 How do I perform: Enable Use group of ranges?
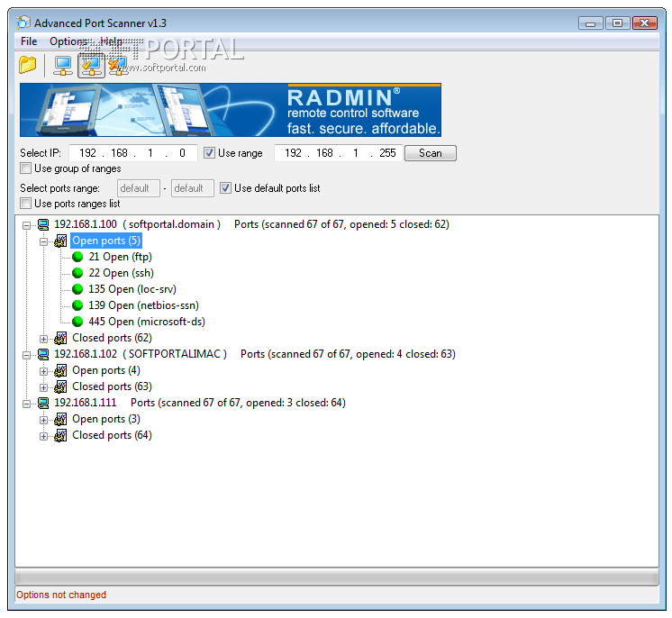pos(26,168)
